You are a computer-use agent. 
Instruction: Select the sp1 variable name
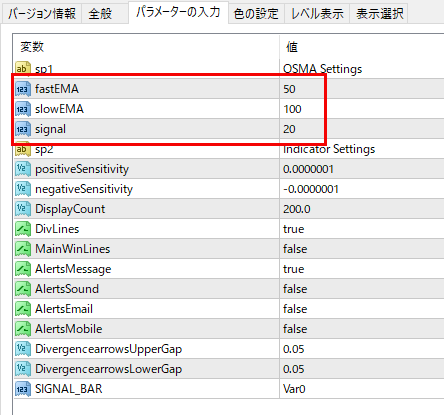point(44,69)
